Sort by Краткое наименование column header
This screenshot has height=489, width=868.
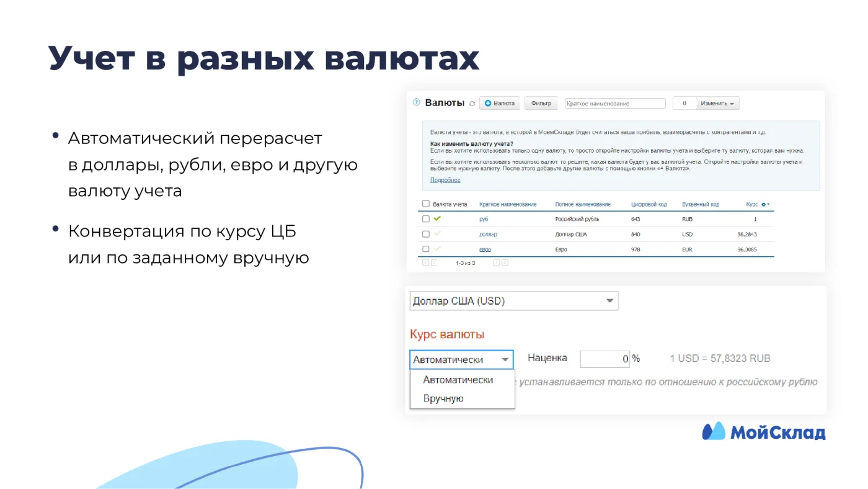(x=508, y=204)
